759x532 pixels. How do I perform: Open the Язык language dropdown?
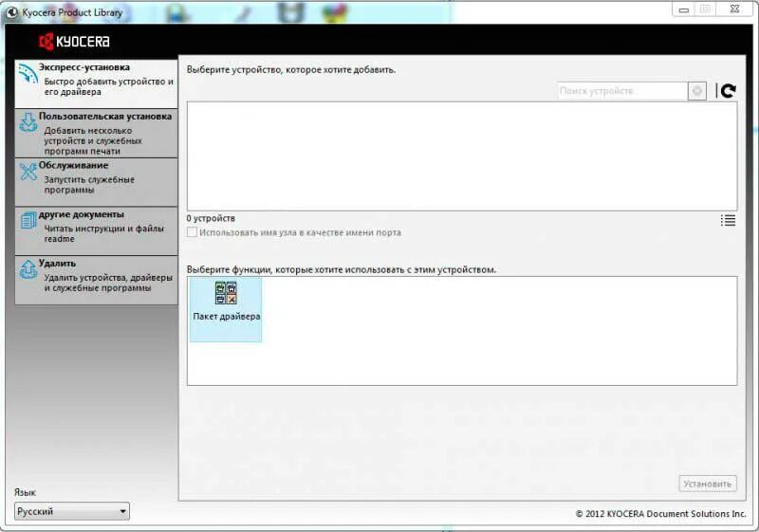[72, 511]
